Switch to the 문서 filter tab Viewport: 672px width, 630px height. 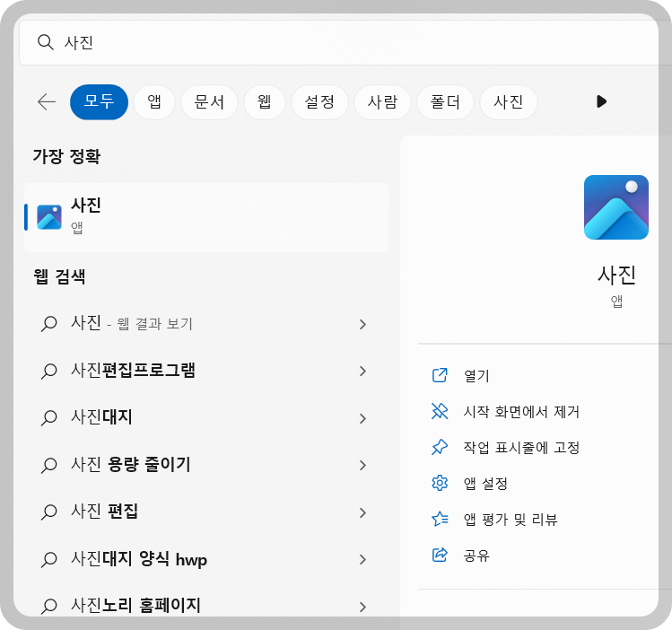tap(209, 102)
